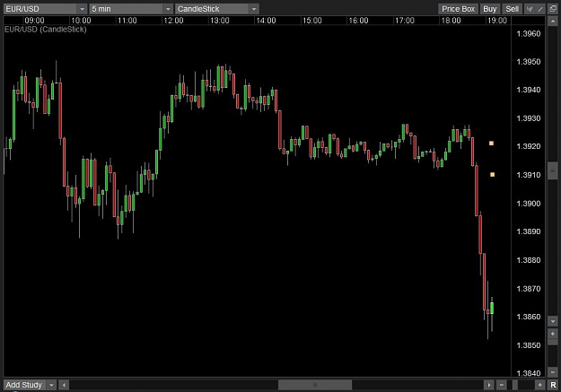Click the 1.3860 price label
Image resolution: width=561 pixels, height=392 pixels.
coord(529,317)
